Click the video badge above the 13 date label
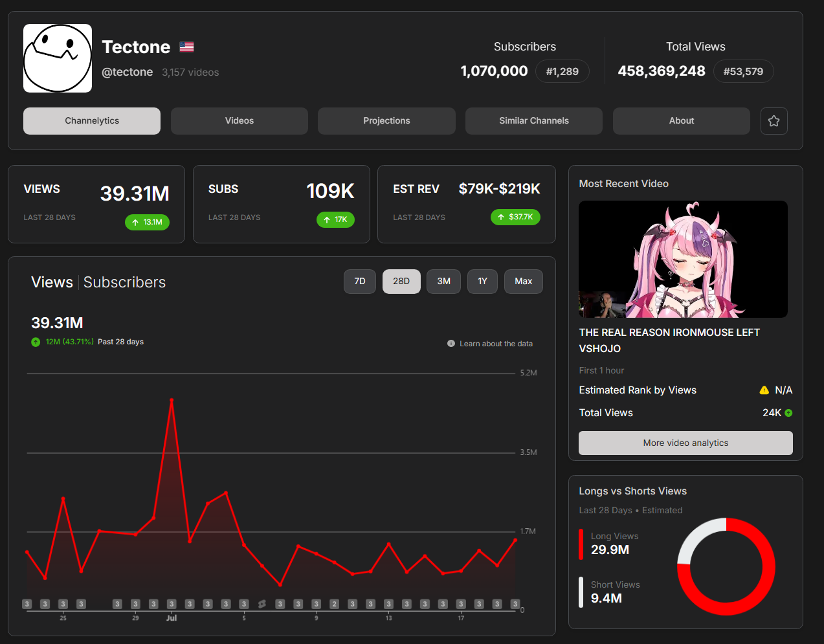The width and height of the screenshot is (824, 644). tap(388, 604)
